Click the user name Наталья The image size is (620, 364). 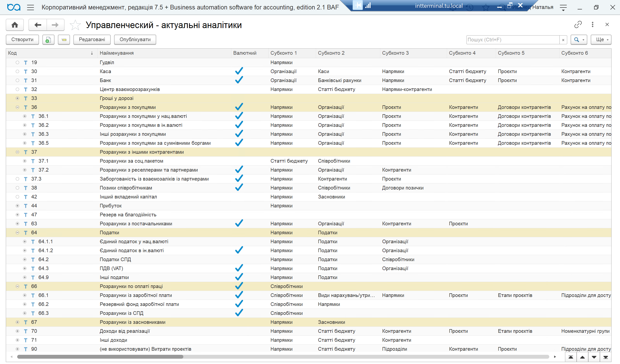(x=542, y=7)
